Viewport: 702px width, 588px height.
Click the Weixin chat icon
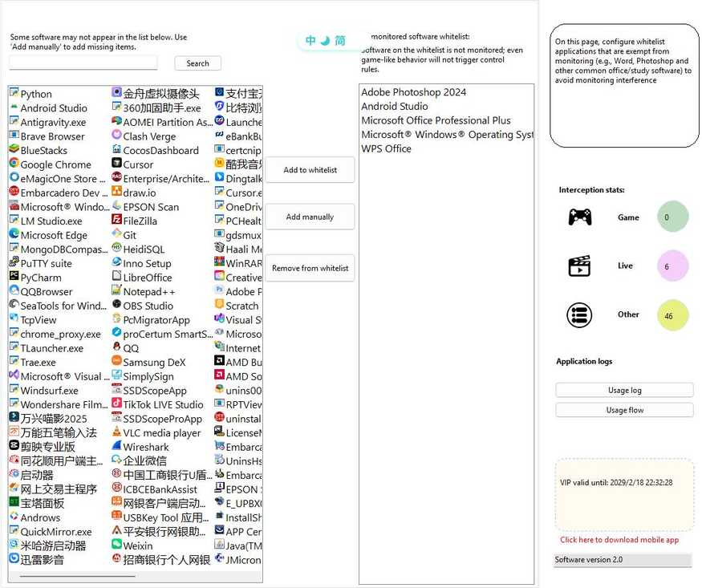[116, 545]
